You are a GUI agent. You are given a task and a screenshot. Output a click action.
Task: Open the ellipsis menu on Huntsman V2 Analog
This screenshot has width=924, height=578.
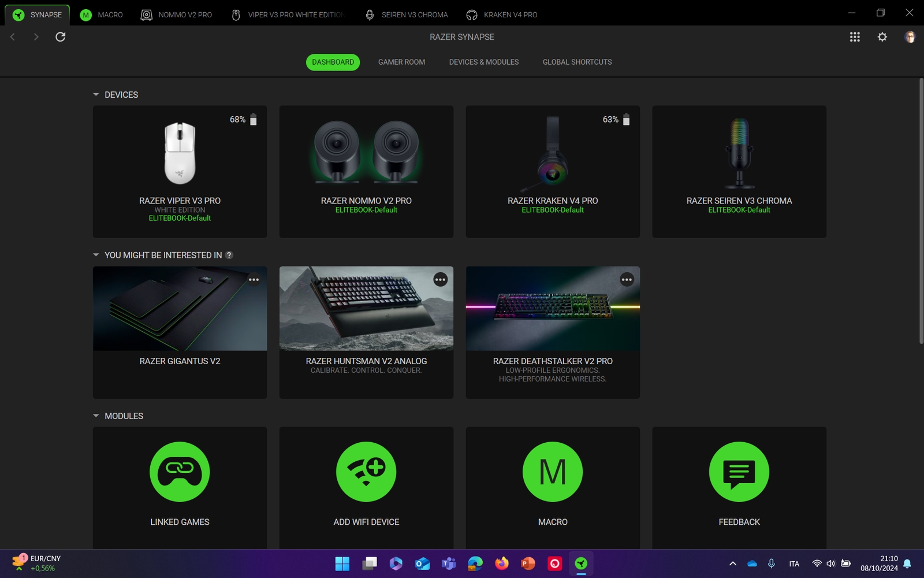pyautogui.click(x=441, y=279)
